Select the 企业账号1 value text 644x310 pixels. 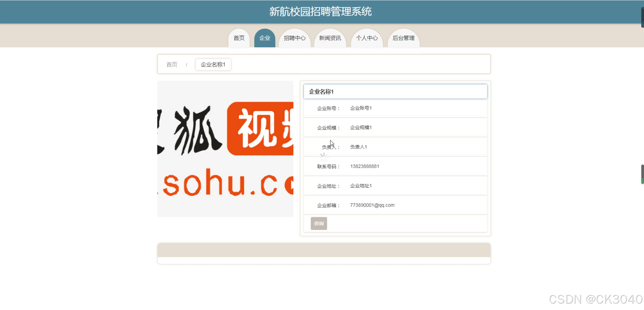(361, 108)
